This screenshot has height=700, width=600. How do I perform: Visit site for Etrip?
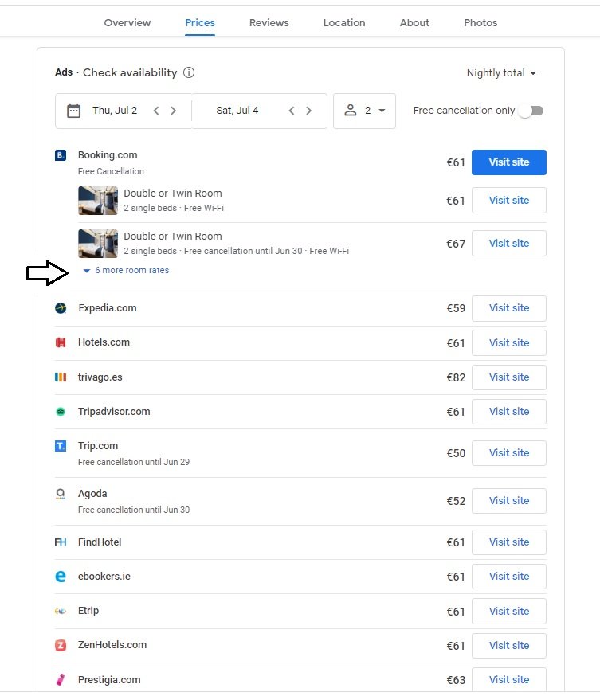click(509, 611)
